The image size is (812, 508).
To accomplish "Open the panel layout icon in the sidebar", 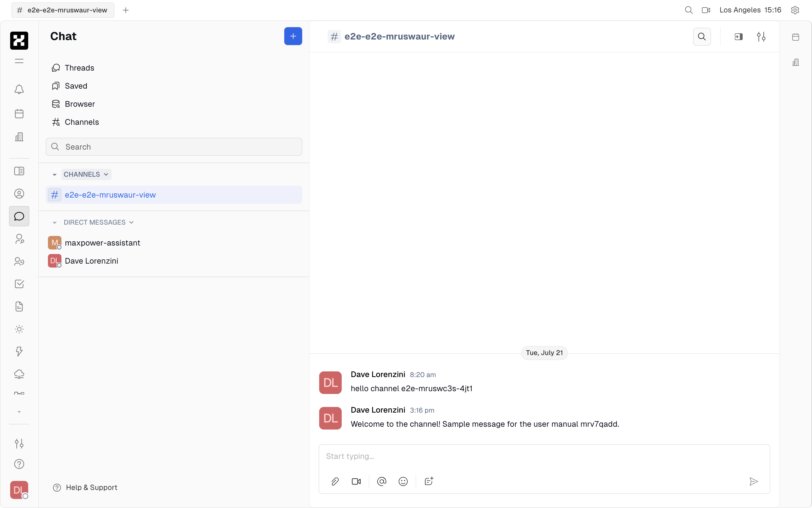I will [19, 171].
